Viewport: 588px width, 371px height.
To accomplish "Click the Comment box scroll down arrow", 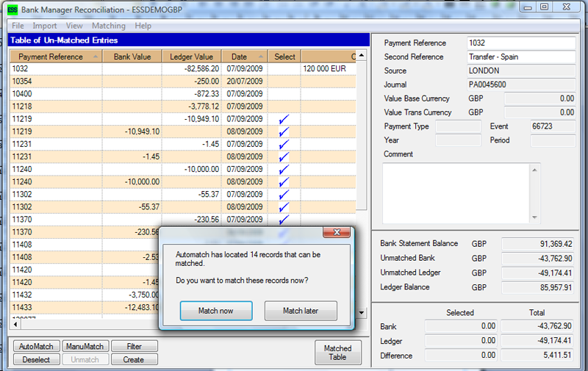I will [x=534, y=217].
